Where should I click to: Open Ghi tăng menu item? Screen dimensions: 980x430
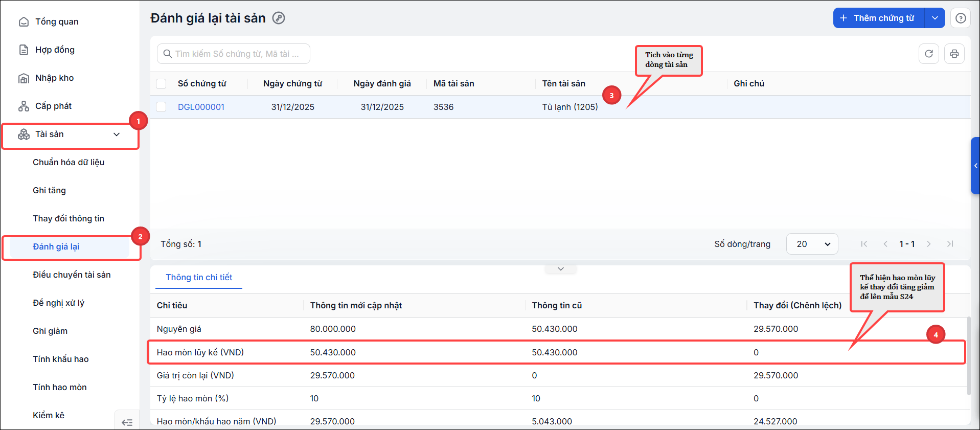click(x=49, y=190)
